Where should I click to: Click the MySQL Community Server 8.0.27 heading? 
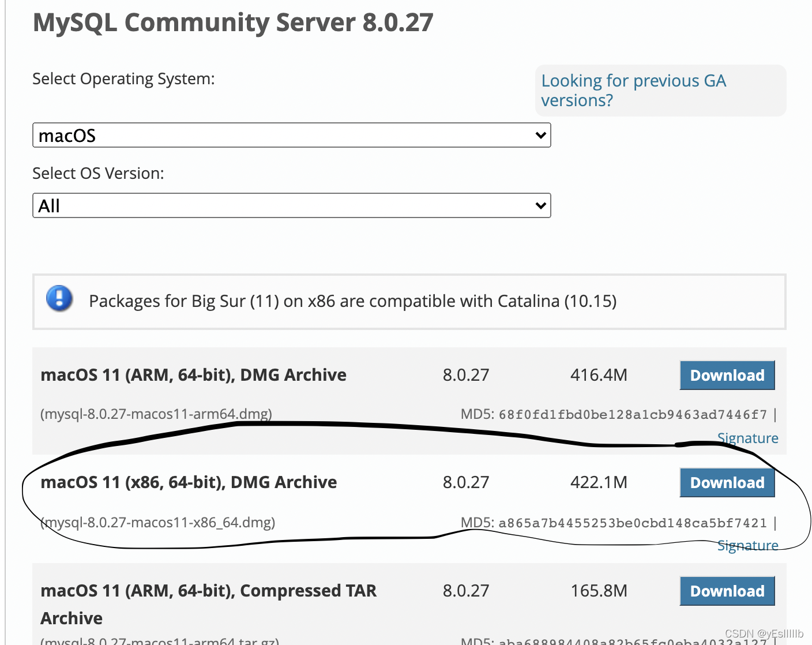[233, 22]
